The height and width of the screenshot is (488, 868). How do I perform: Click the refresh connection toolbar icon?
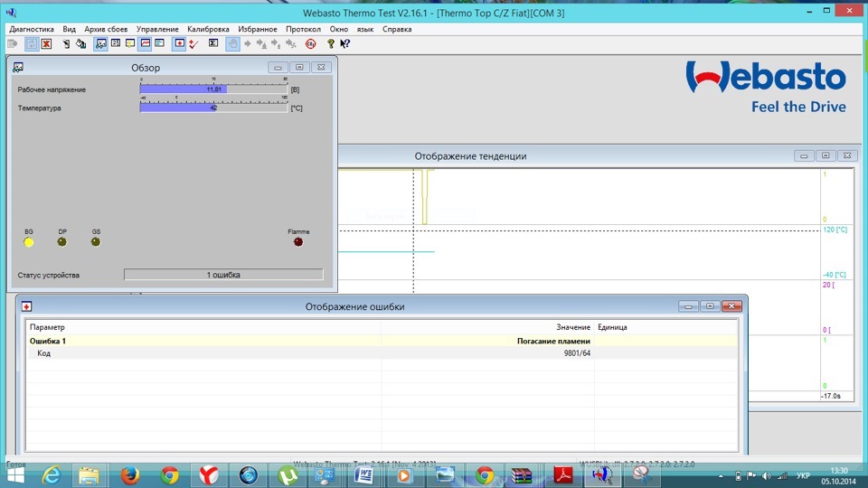click(32, 43)
